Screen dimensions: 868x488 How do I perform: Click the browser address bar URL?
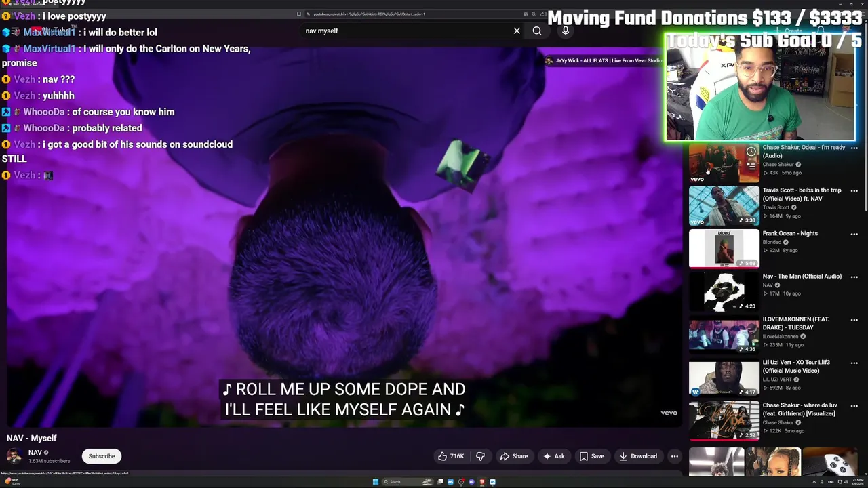[x=370, y=14]
